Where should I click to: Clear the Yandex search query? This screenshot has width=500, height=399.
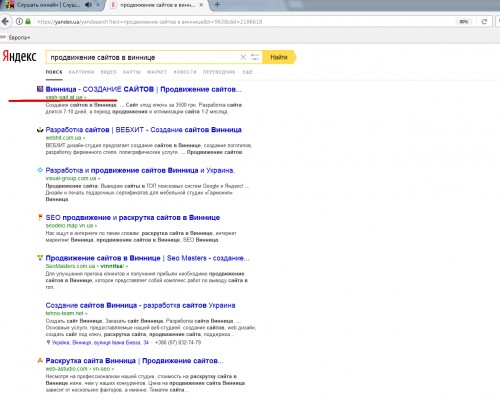click(x=243, y=57)
